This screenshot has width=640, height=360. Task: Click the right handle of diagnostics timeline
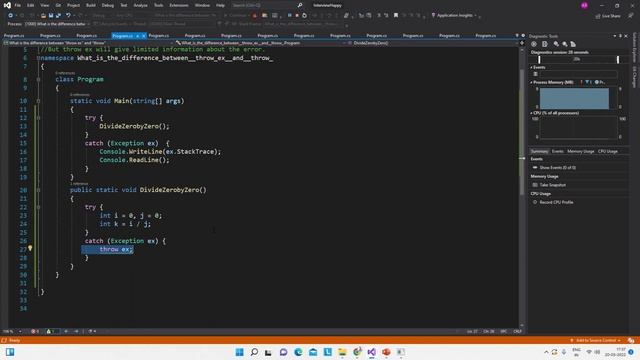click(x=618, y=60)
